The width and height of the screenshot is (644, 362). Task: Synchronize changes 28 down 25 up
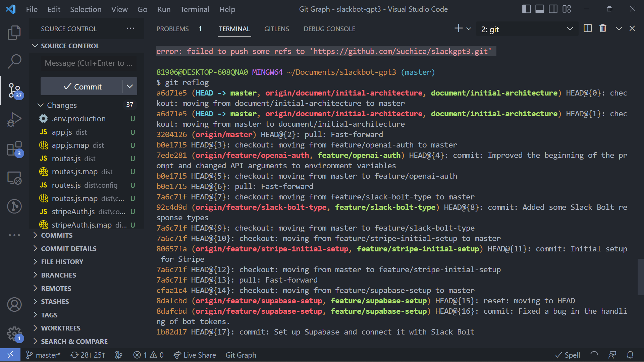88,355
